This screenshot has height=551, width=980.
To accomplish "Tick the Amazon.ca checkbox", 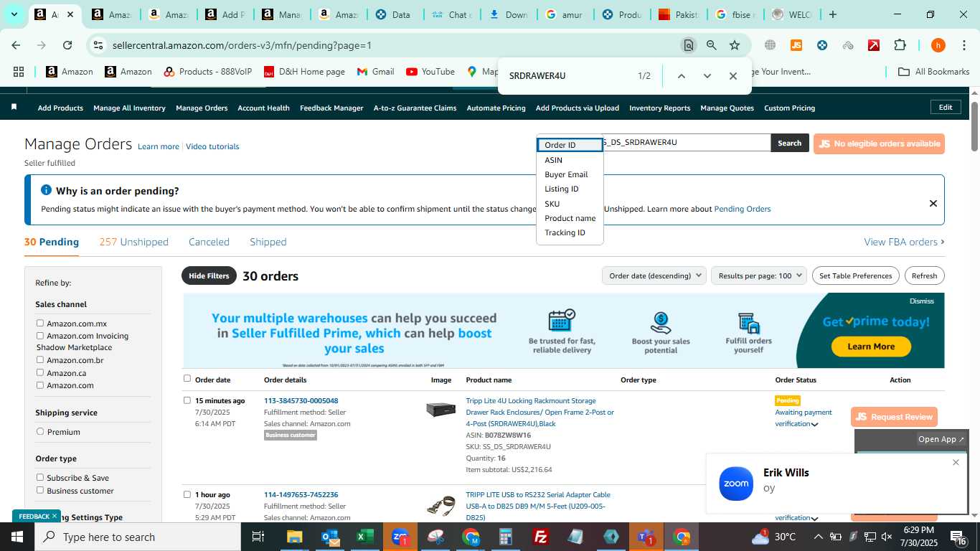I will click(x=40, y=372).
